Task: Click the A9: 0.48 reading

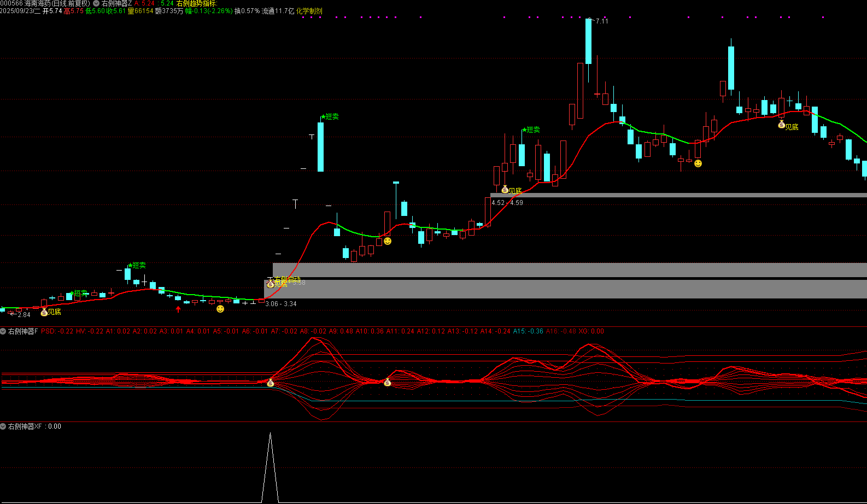Action: pyautogui.click(x=341, y=331)
